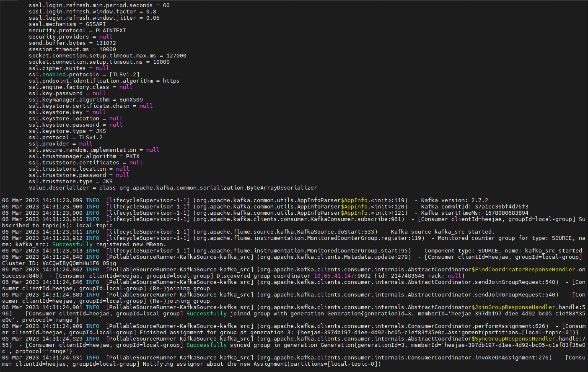
Task: Click 'socket.connection.setup.timeout.max.ms = 127000' line
Action: click(108, 56)
